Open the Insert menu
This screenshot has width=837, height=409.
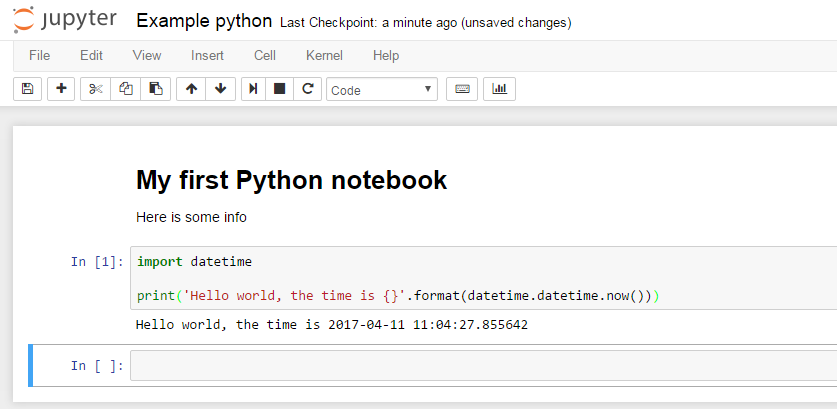click(207, 56)
